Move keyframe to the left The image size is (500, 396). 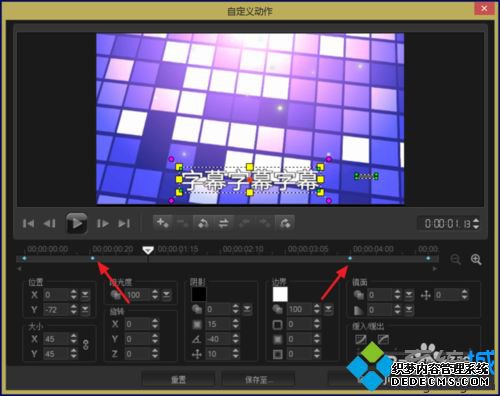[244, 223]
